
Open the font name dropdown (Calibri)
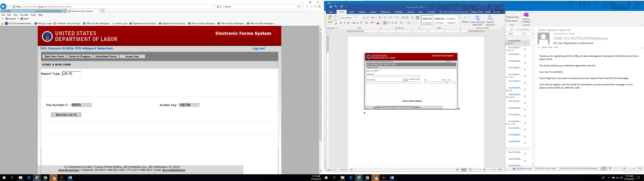pyautogui.click(x=354, y=18)
